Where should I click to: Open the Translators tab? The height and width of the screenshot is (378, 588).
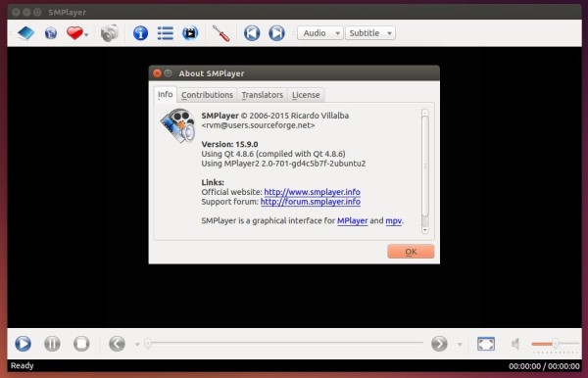click(262, 95)
